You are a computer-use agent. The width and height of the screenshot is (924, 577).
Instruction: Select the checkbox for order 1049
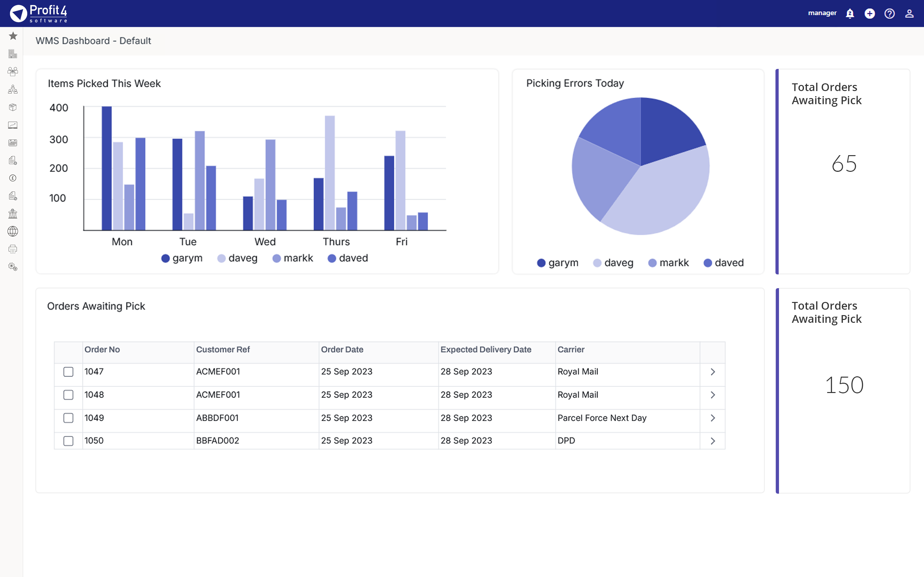click(x=68, y=418)
